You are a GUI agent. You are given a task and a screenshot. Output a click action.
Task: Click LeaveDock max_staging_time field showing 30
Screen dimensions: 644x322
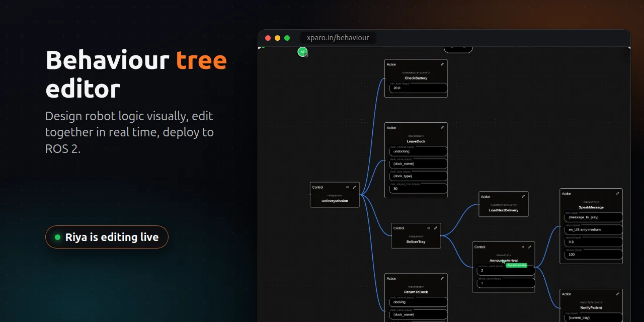click(x=419, y=189)
